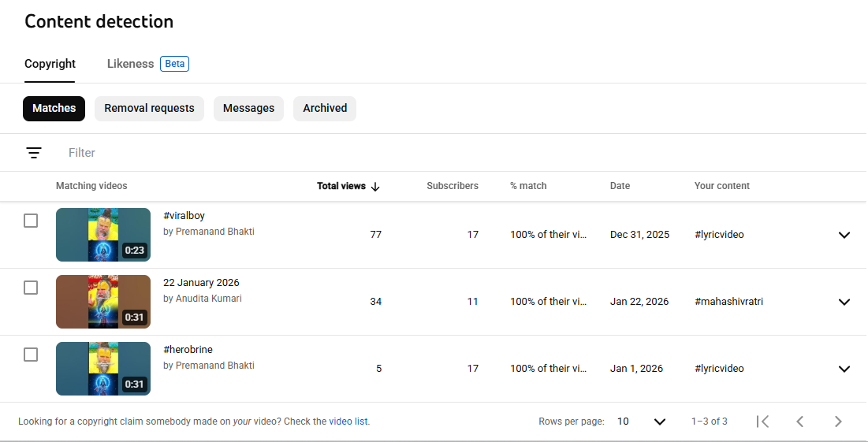Show Removal requests
This screenshot has height=442, width=868.
149,109
